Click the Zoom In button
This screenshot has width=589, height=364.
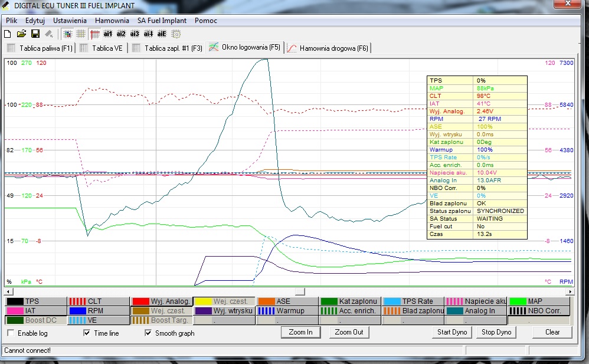(x=300, y=332)
